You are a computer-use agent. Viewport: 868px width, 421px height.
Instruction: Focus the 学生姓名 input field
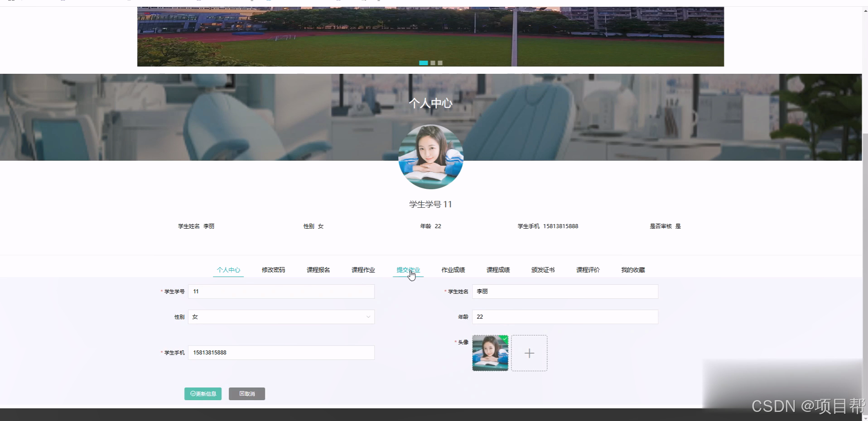(565, 292)
